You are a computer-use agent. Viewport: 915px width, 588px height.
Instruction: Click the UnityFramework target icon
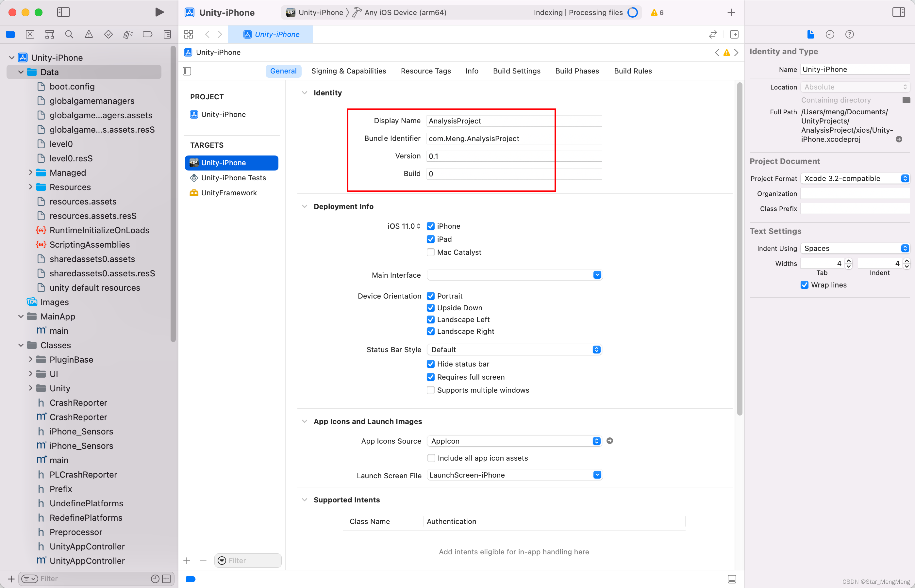(x=194, y=193)
